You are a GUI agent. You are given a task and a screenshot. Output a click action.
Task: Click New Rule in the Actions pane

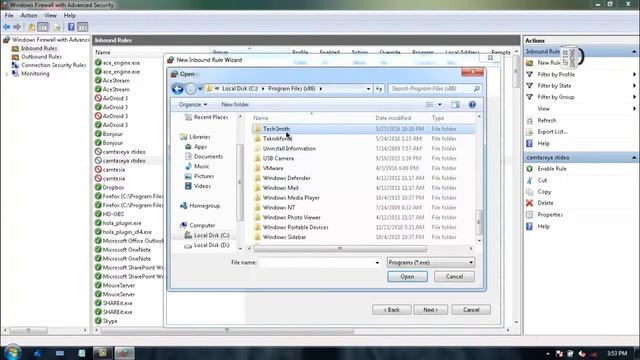(x=549, y=63)
